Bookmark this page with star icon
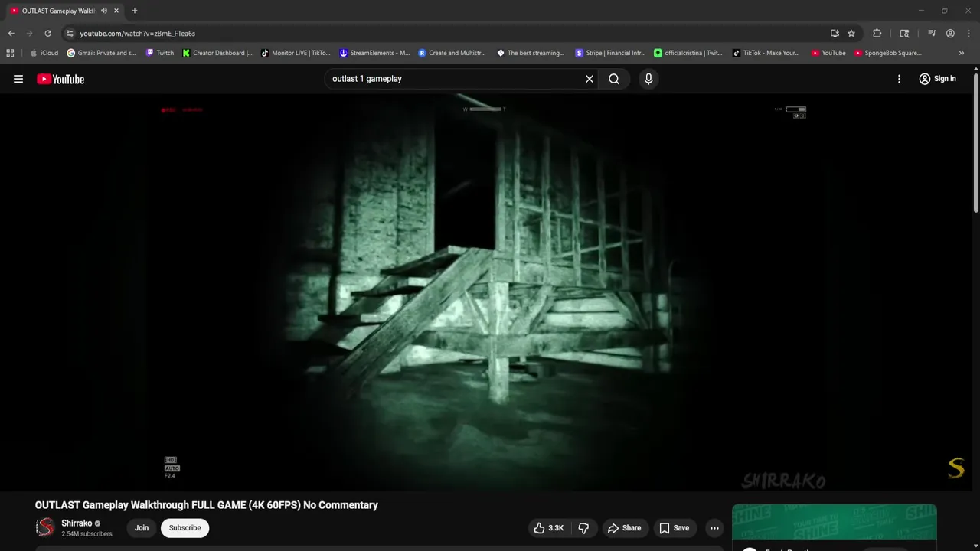This screenshot has height=551, width=980. (851, 34)
